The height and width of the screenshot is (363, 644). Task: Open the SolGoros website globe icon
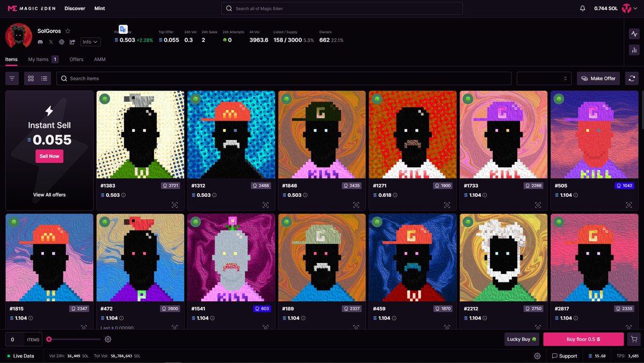62,42
